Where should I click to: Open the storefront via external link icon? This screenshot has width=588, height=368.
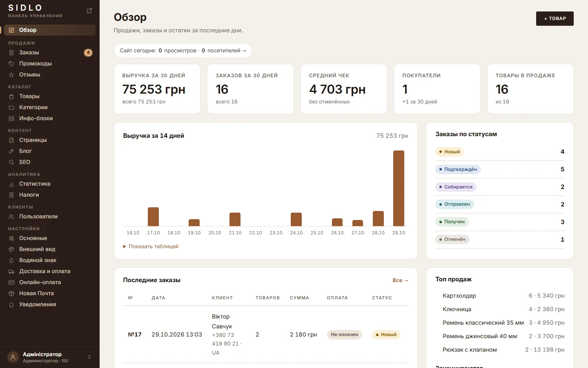tap(89, 11)
